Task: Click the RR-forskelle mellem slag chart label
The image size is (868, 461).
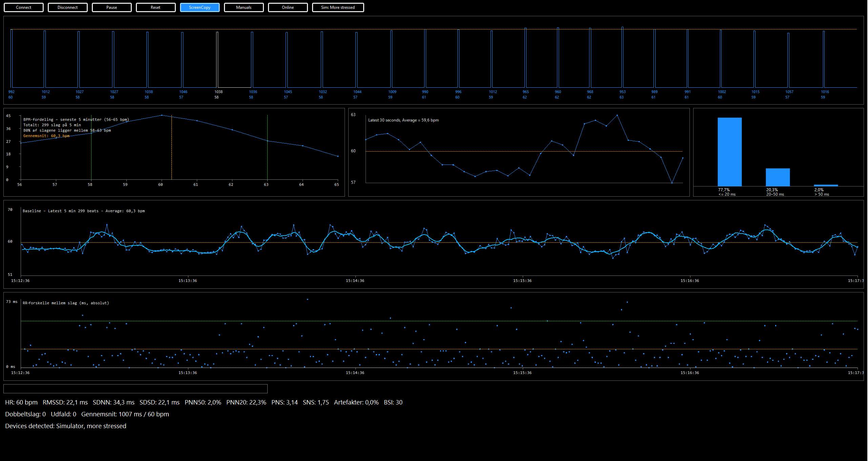Action: tap(66, 303)
